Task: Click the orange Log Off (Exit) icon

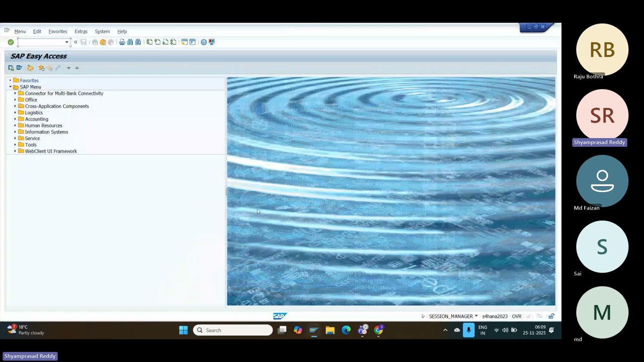Action: click(x=103, y=42)
